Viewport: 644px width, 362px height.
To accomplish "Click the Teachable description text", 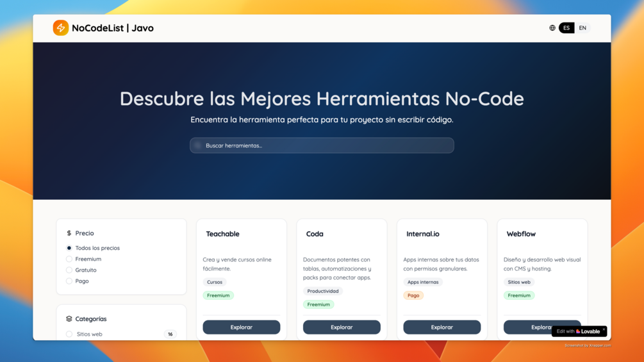I will pyautogui.click(x=237, y=264).
